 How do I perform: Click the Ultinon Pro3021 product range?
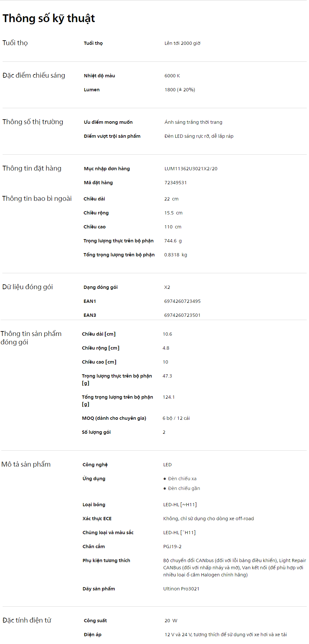[x=181, y=589]
